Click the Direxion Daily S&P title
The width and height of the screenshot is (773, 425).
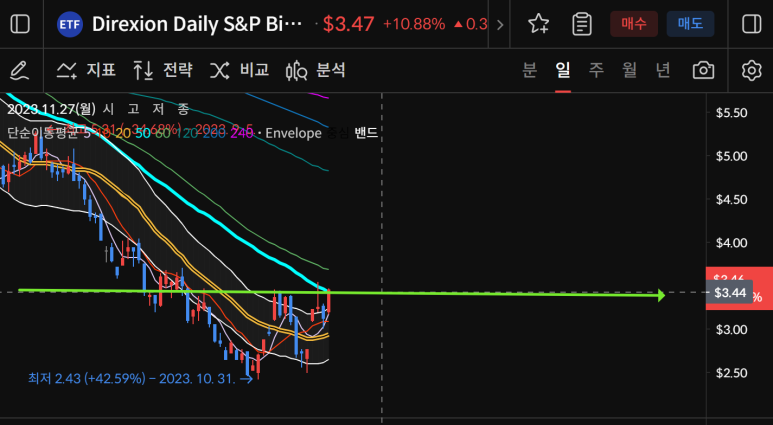pyautogui.click(x=197, y=24)
